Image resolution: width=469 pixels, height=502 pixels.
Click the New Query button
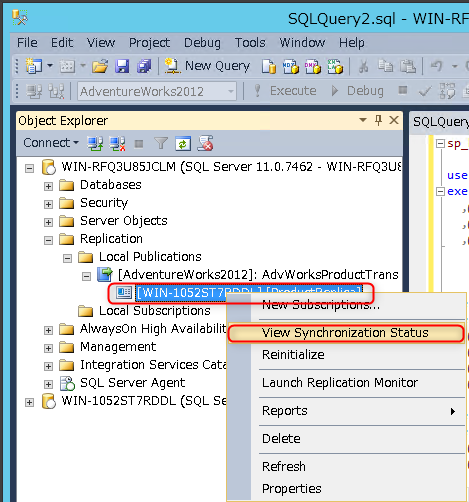207,66
